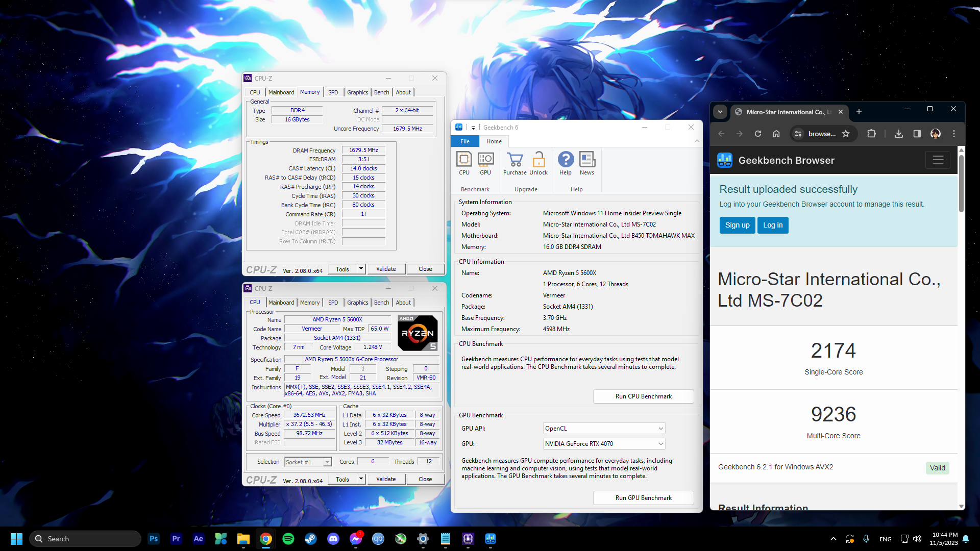Open About tab in upper CPU-Z window

click(x=403, y=92)
